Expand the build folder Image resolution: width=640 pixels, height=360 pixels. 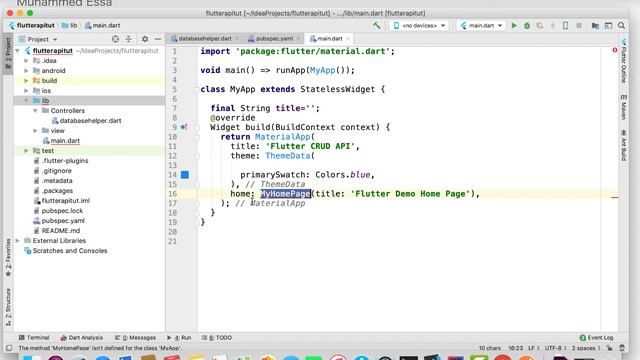click(x=27, y=80)
